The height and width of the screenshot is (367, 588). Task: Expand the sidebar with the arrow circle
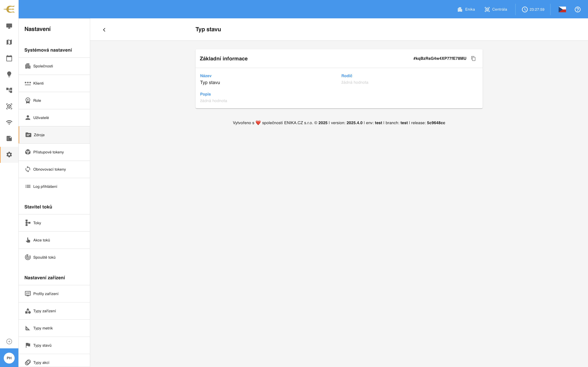point(9,341)
